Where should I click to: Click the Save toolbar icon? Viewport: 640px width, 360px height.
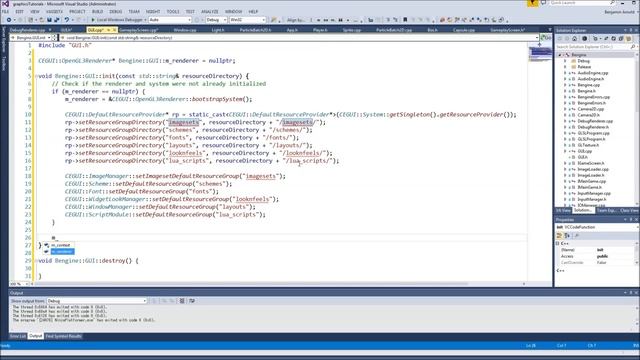tap(49, 20)
